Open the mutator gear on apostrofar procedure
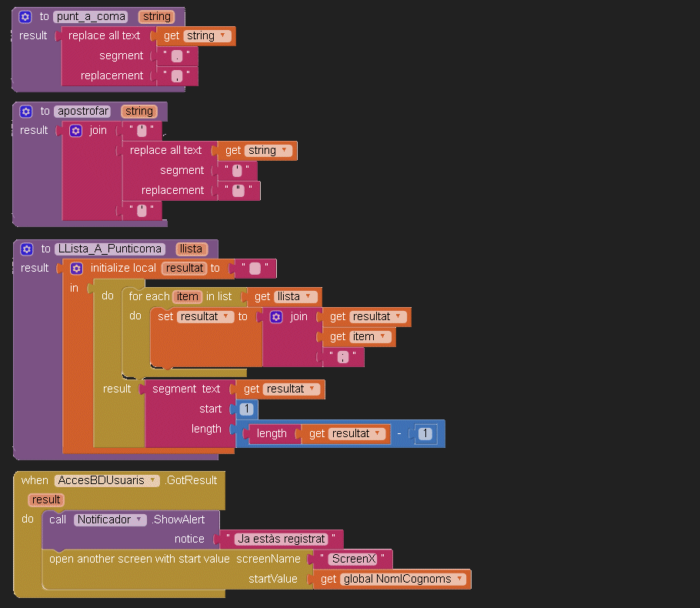Viewport: 700px width, 608px height. click(25, 112)
